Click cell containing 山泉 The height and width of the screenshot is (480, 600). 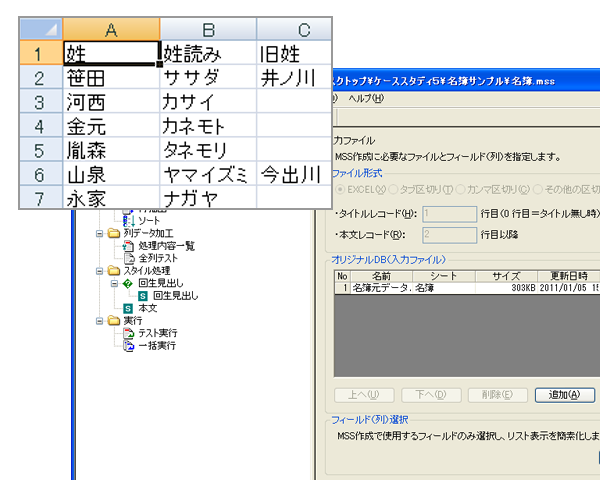tap(111, 173)
